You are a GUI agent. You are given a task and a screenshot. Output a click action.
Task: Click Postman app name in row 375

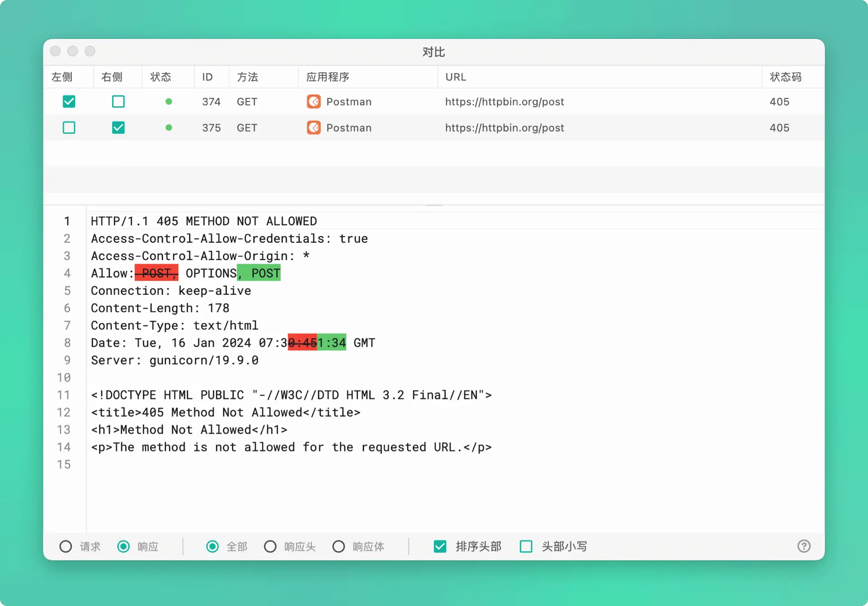click(x=349, y=128)
